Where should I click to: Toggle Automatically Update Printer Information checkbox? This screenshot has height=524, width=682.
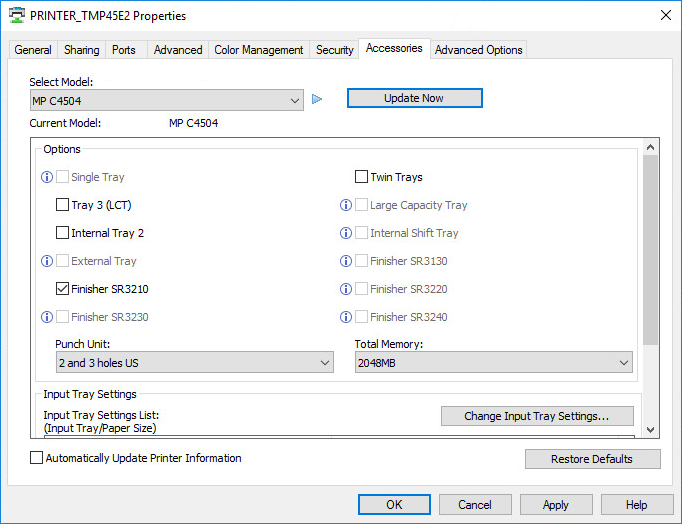click(x=37, y=458)
